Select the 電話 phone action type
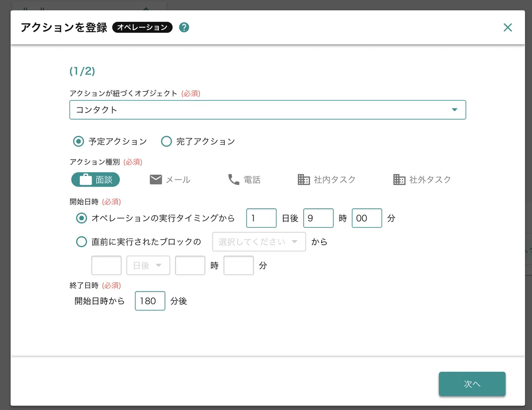Screen dimensions: 532x410 tap(244, 180)
